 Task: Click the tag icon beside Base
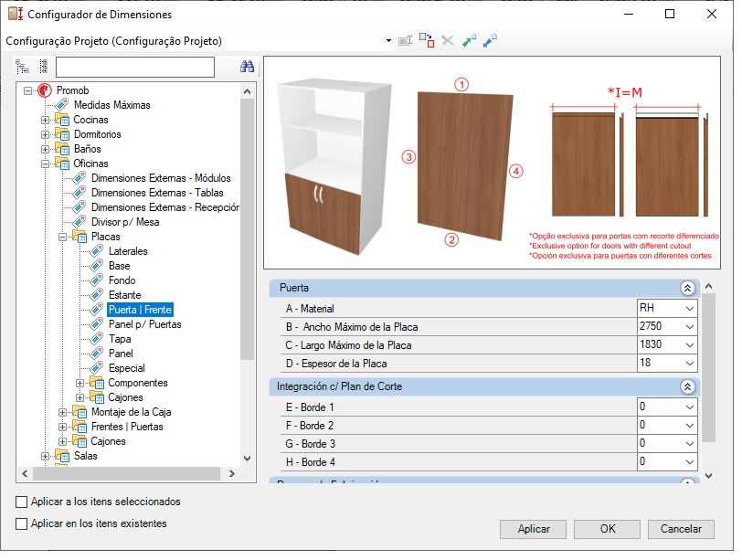pyautogui.click(x=97, y=266)
